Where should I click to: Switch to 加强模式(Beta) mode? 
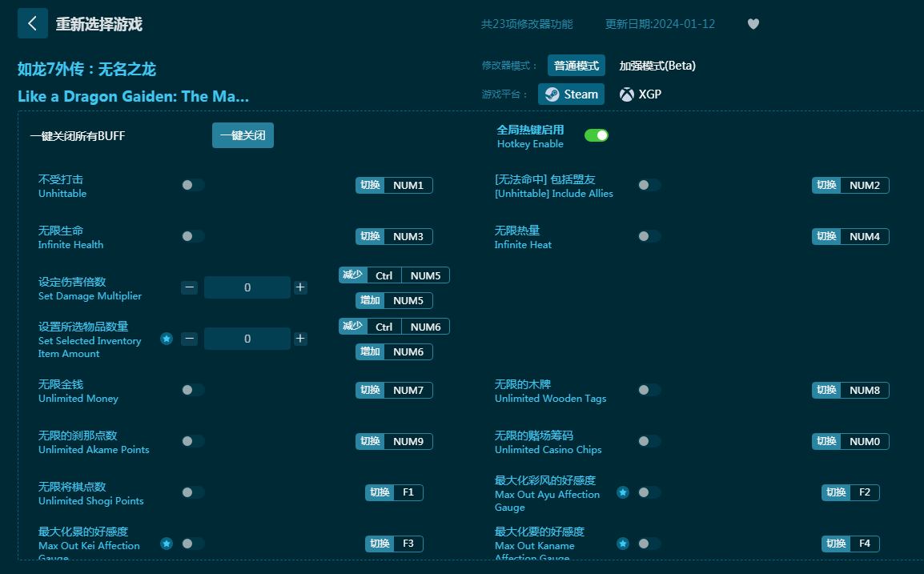[657, 66]
